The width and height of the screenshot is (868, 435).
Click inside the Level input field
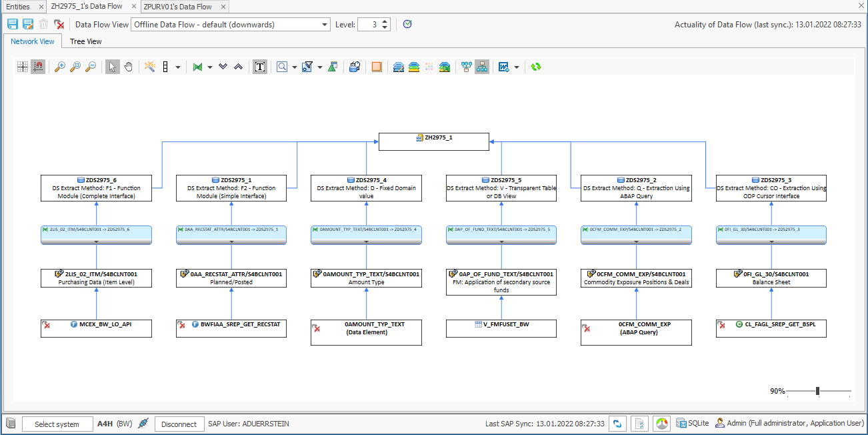[x=369, y=24]
